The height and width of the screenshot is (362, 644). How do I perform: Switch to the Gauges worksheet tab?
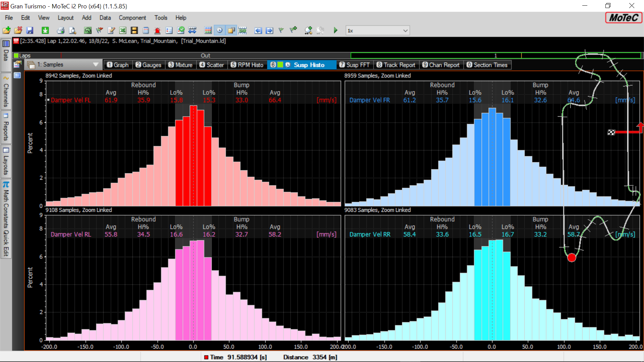[148, 65]
